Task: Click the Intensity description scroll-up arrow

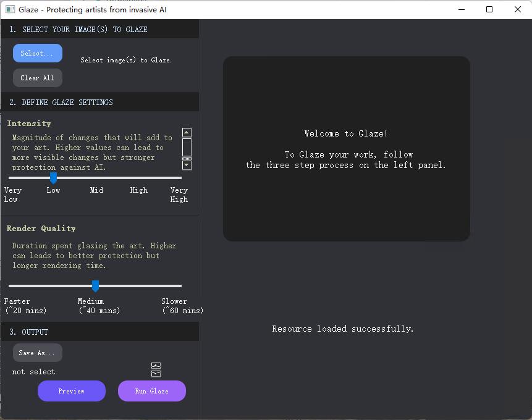Action: pos(187,132)
